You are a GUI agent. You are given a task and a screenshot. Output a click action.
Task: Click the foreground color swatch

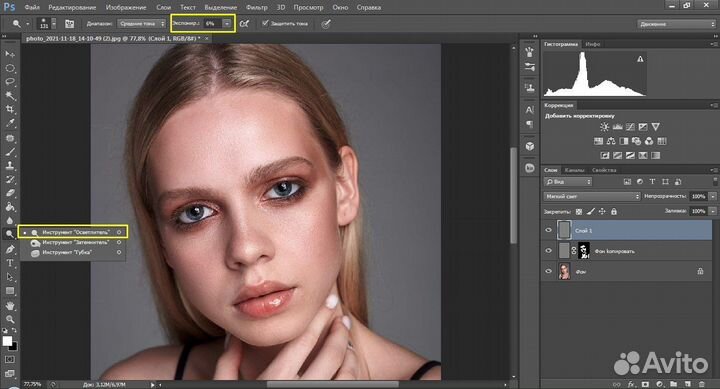[7, 341]
